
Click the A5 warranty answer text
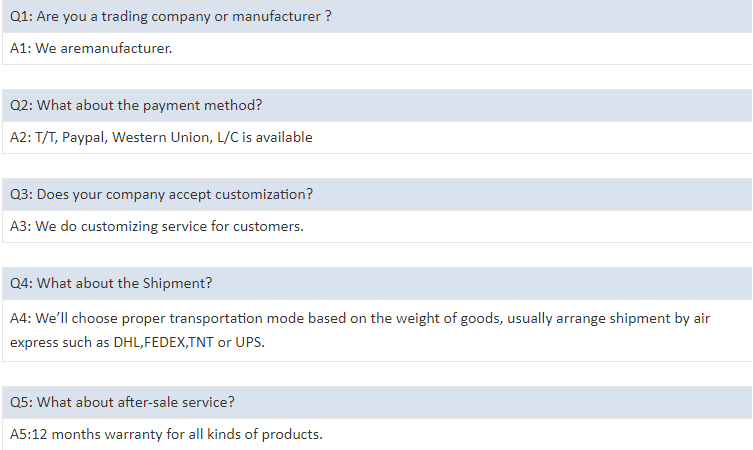point(166,434)
